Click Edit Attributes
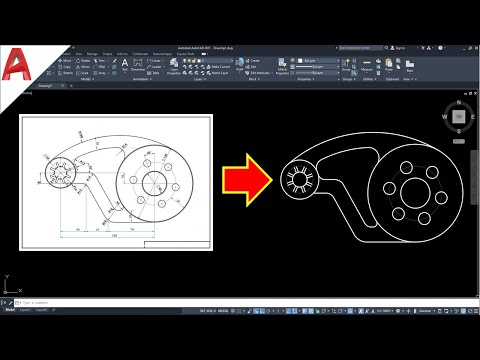This screenshot has height=360, width=480. coord(257,73)
